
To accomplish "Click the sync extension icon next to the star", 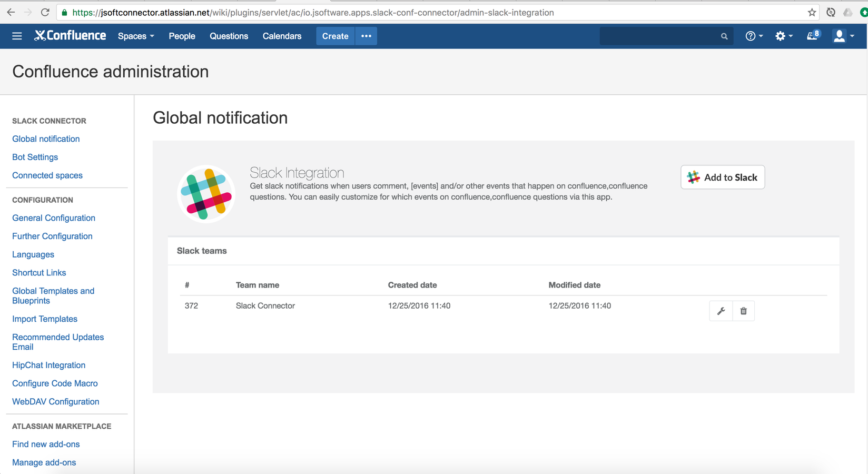I will 831,12.
